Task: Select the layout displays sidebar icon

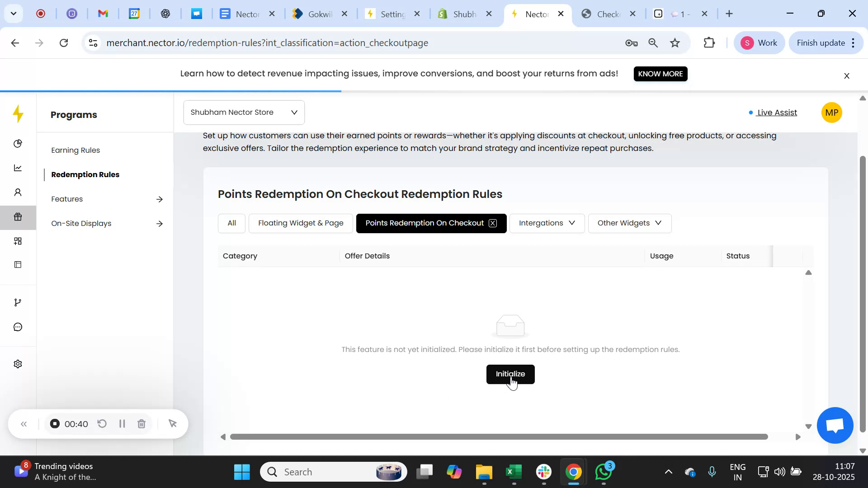Action: pyautogui.click(x=18, y=264)
